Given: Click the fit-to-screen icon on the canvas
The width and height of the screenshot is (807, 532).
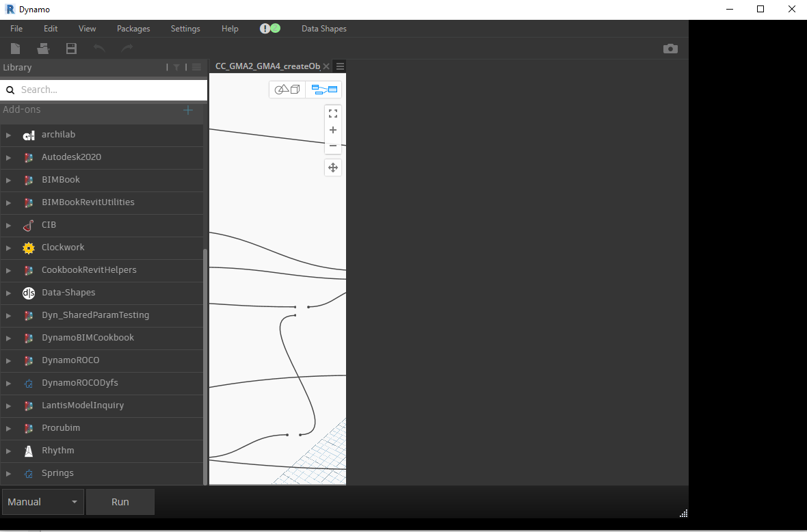Looking at the screenshot, I should point(333,113).
